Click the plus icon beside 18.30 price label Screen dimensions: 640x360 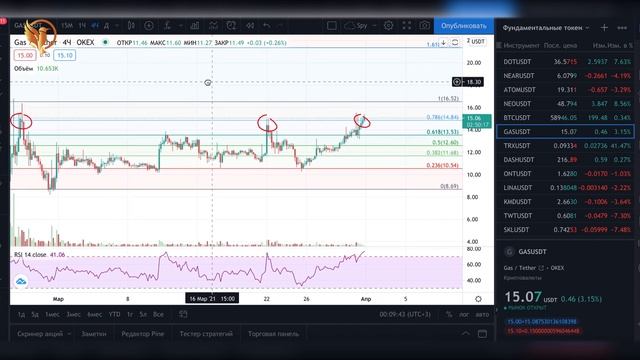[x=457, y=82]
